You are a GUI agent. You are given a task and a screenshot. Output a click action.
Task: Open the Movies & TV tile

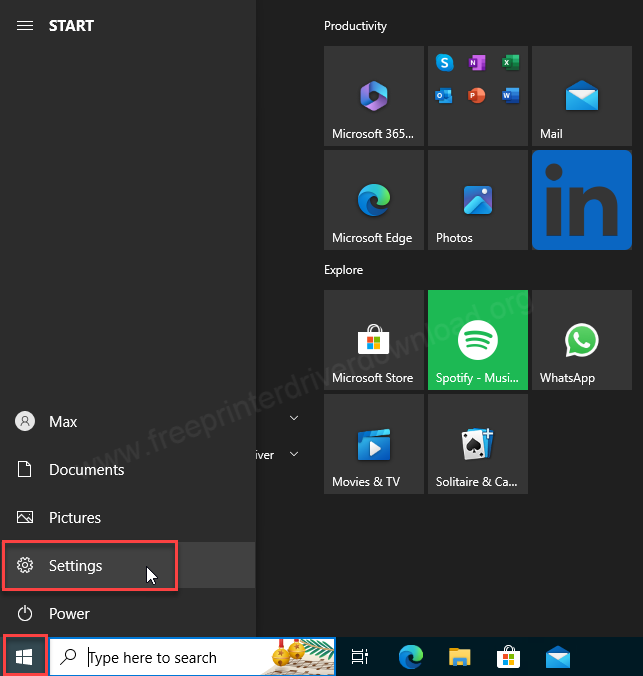(x=373, y=444)
